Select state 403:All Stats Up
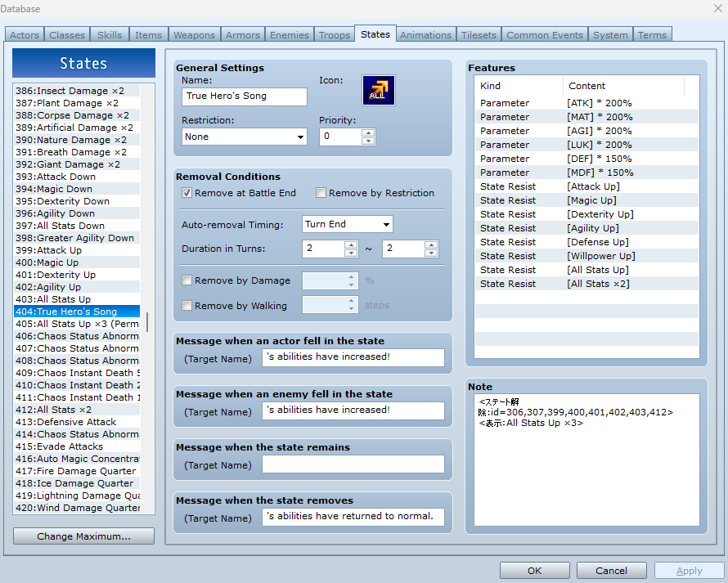This screenshot has width=728, height=583. [77, 299]
